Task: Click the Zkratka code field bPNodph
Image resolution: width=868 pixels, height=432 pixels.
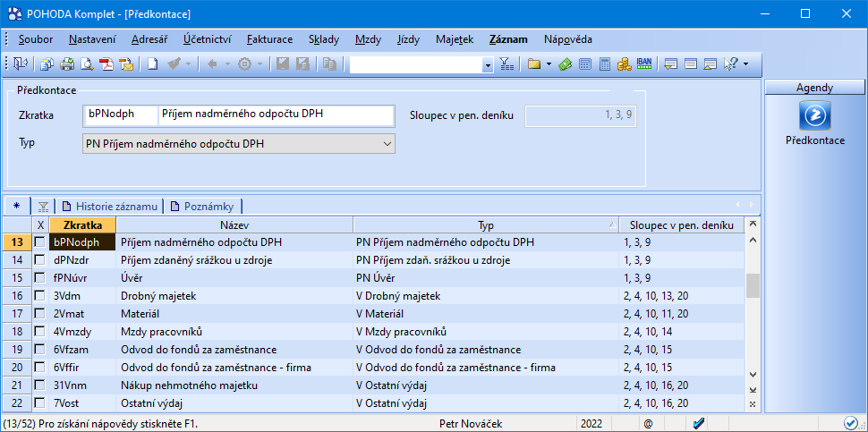Action: tap(120, 115)
